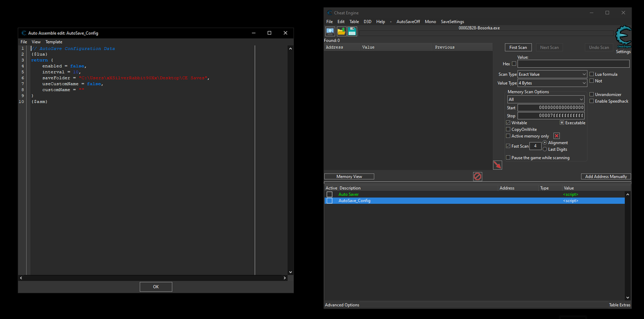Open the SaveSettings menu
This screenshot has height=319, width=644.
click(x=452, y=22)
